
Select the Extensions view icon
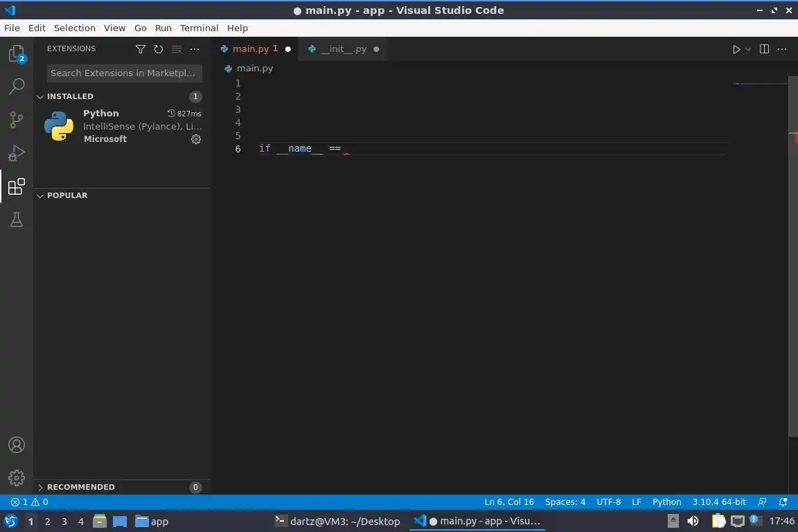coord(17,186)
